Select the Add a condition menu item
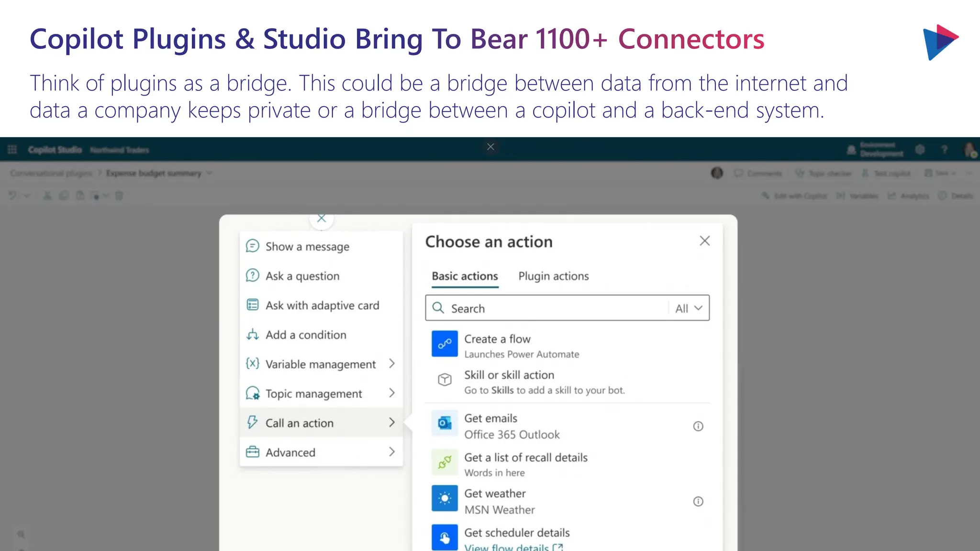This screenshot has height=551, width=980. [321, 335]
